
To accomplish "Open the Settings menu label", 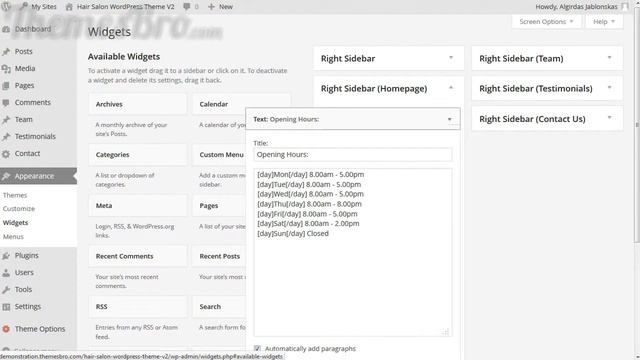I will (28, 307).
